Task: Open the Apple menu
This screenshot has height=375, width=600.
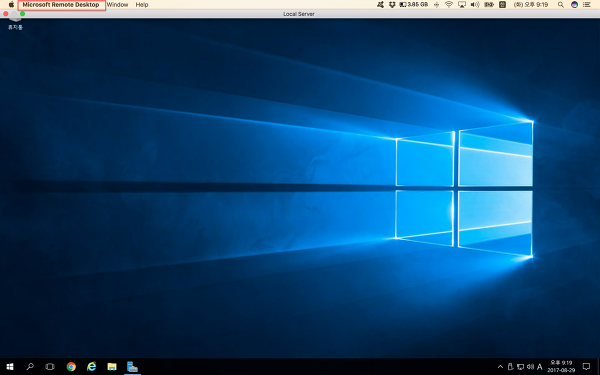Action: (11, 5)
